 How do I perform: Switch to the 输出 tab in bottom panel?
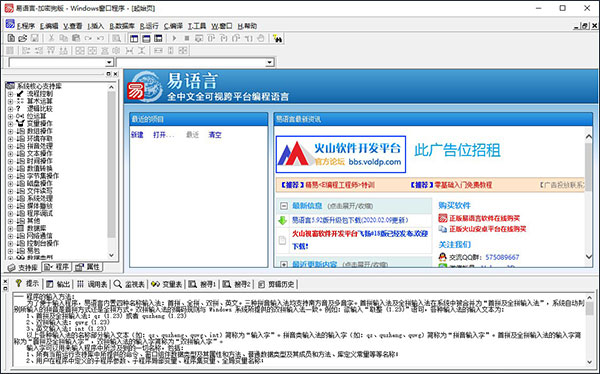(x=59, y=284)
